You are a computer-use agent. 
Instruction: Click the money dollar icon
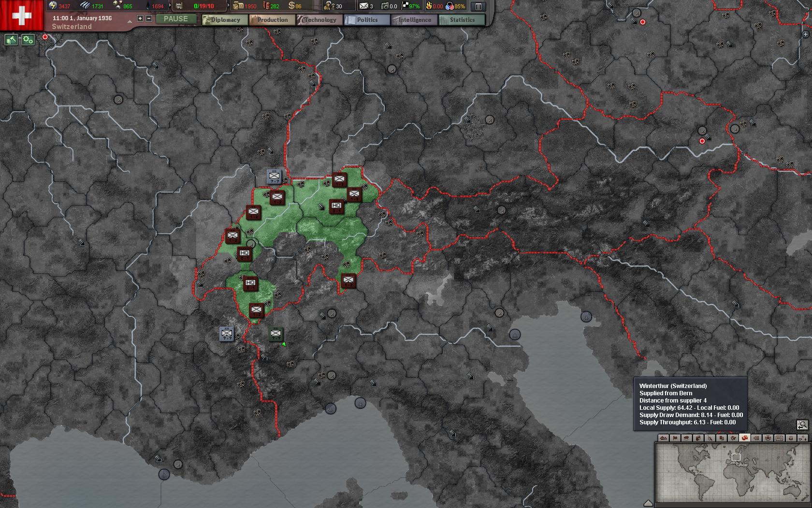coord(291,6)
